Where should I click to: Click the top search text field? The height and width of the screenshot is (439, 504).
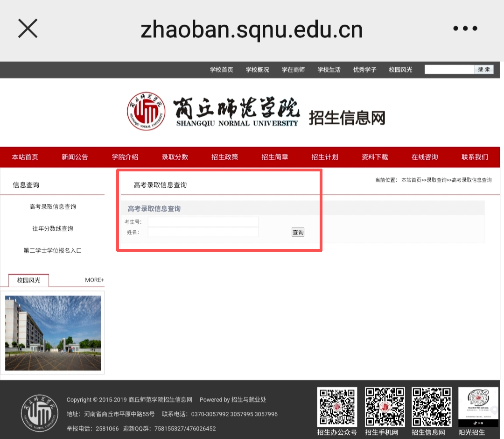click(449, 70)
